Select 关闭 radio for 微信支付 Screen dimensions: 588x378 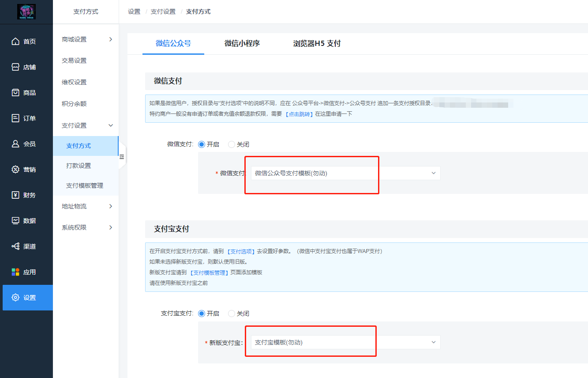[x=232, y=144]
